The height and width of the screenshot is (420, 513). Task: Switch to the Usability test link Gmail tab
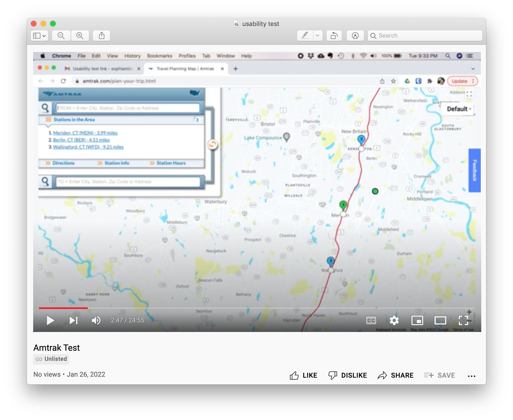[102, 69]
